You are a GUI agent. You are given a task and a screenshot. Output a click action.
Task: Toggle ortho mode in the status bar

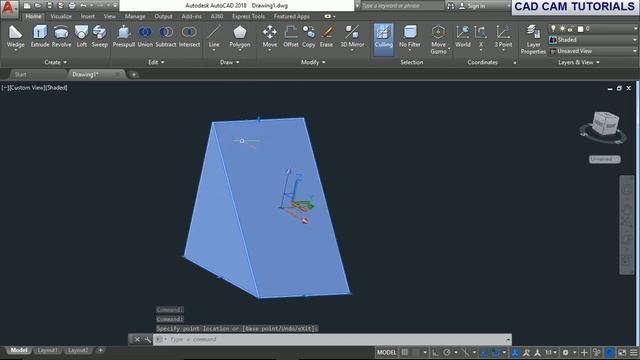[x=436, y=352]
